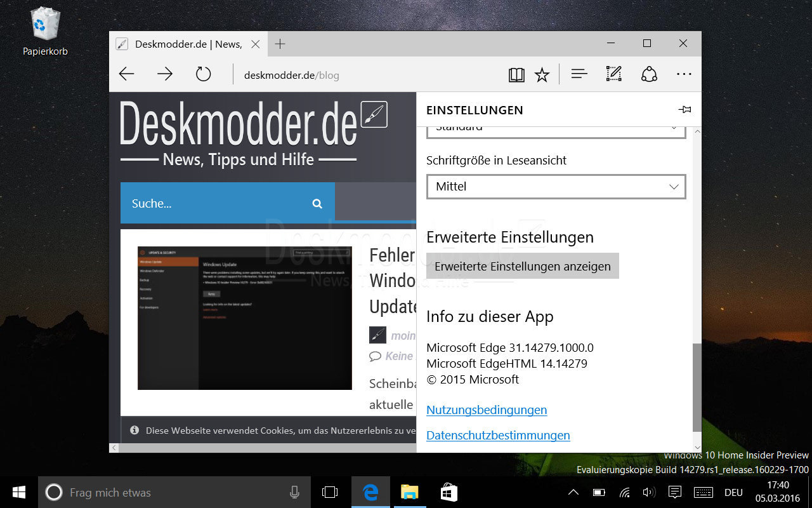Image resolution: width=812 pixels, height=508 pixels.
Task: Click the article author avatar icon
Action: click(377, 335)
